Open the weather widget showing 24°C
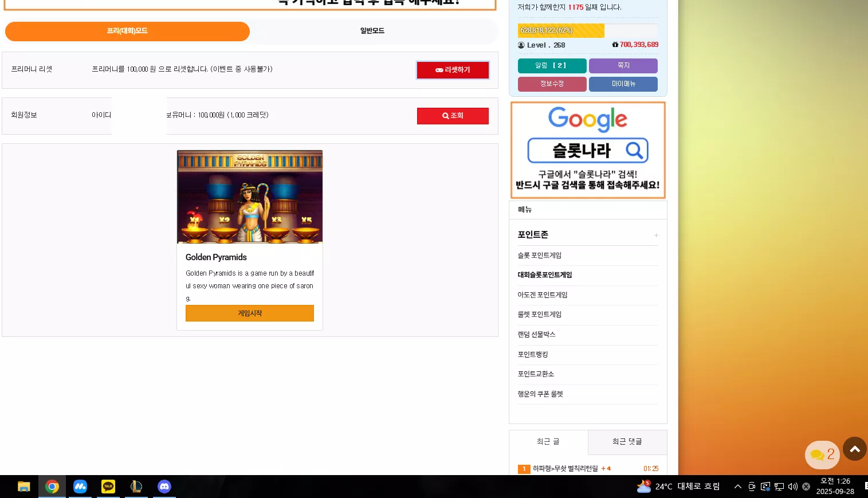868x498 pixels. [x=678, y=487]
